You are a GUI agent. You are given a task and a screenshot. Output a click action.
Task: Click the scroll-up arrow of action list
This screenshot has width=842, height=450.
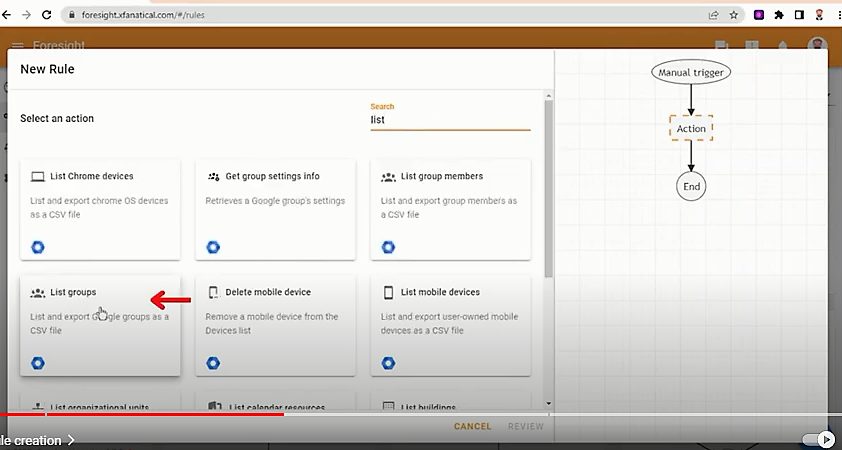(548, 96)
